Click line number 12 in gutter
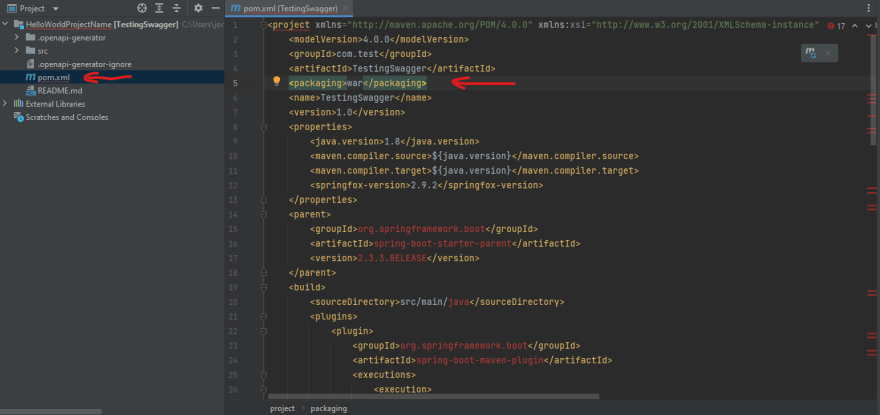 (233, 185)
